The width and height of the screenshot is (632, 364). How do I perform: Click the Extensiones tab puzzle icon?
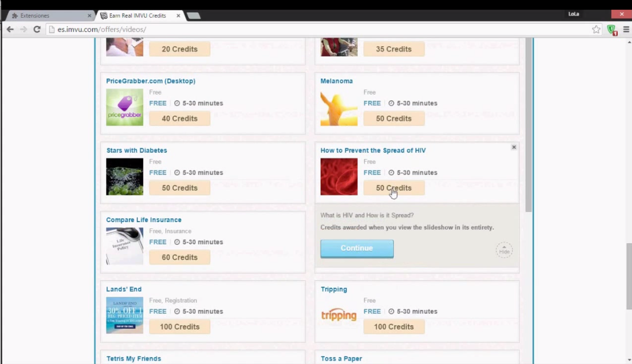coord(15,16)
